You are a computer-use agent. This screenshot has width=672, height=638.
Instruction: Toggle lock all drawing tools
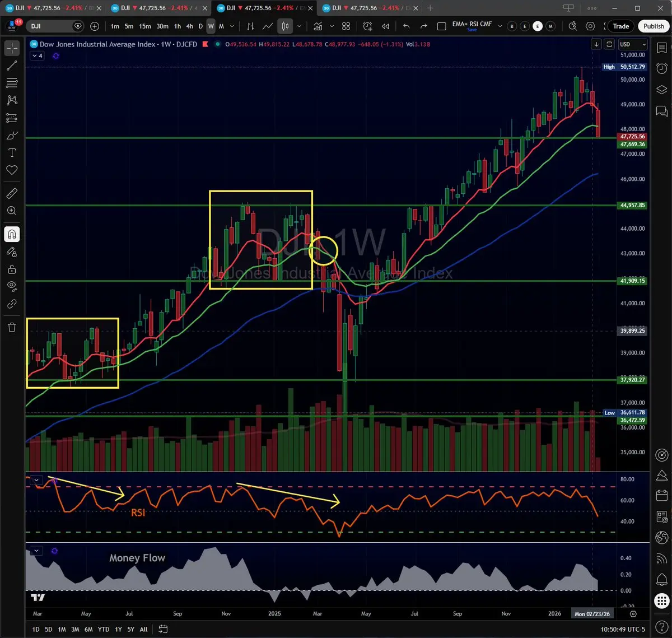(x=12, y=269)
